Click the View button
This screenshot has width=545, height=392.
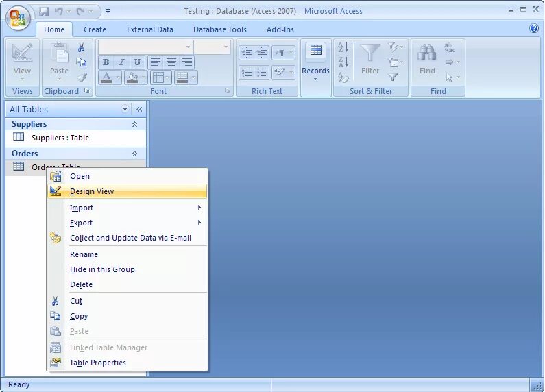pos(22,62)
